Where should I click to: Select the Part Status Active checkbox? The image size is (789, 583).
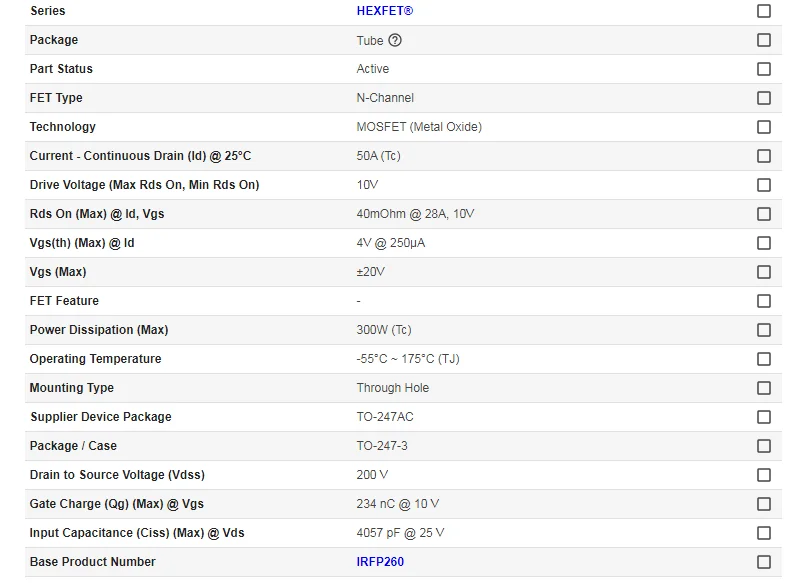[764, 69]
